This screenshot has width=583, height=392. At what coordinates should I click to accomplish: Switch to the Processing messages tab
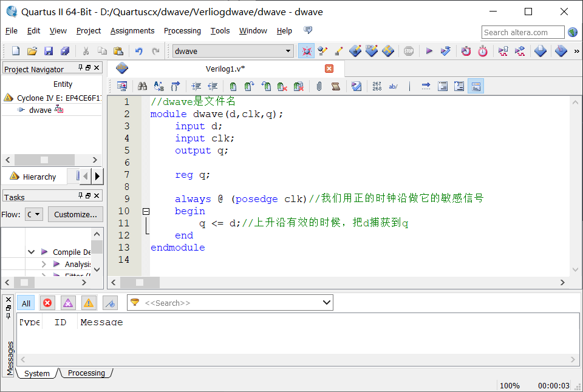[86, 373]
